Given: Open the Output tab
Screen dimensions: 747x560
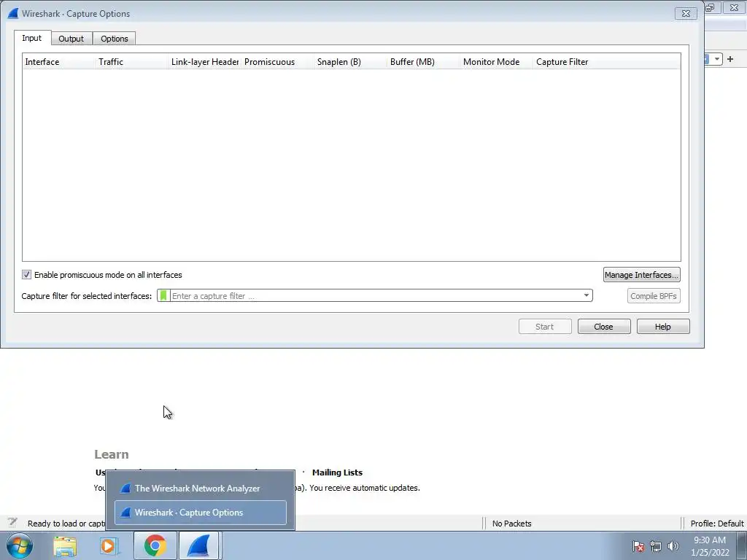Looking at the screenshot, I should tap(71, 39).
